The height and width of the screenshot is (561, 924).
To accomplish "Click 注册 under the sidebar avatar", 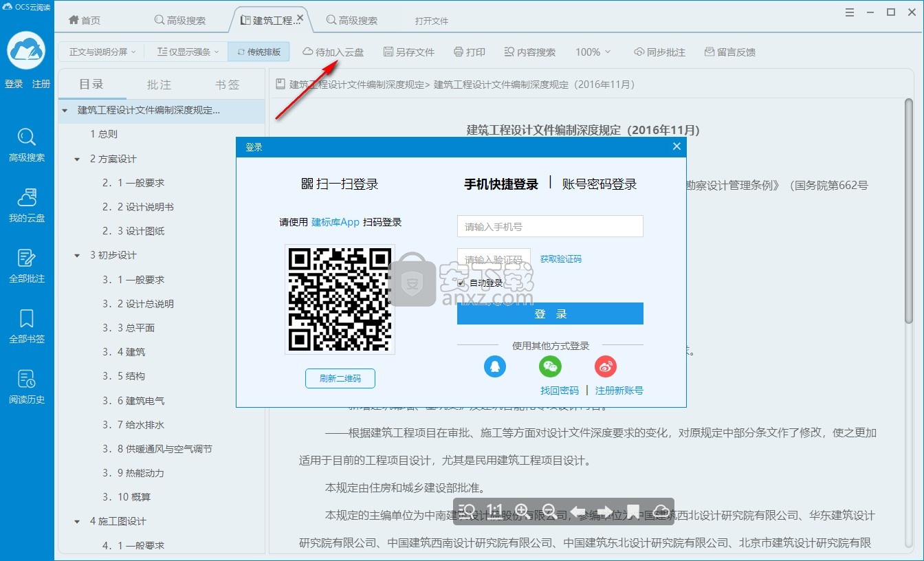I will (41, 84).
